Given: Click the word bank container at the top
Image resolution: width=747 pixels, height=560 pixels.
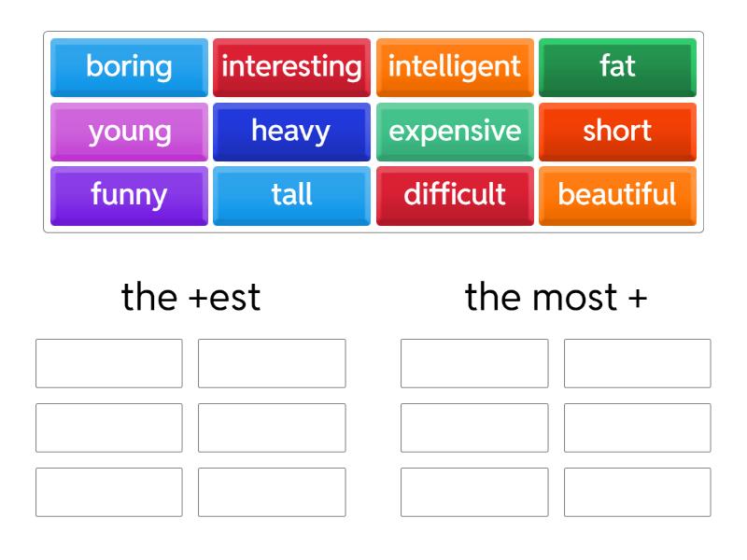Looking at the screenshot, I should coord(373,131).
